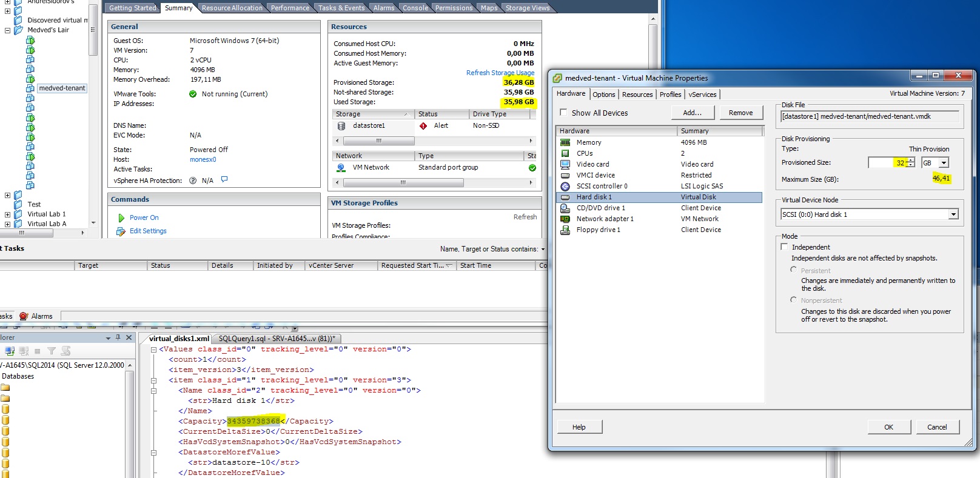The image size is (980, 478).
Task: Click the Object Explorer filter icon
Action: (52, 351)
